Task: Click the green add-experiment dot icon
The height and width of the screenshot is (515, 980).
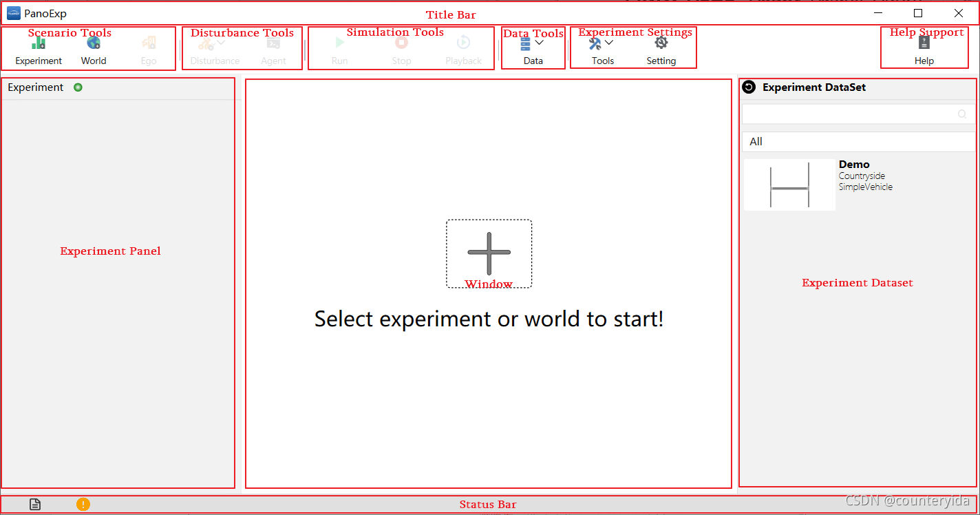Action: click(x=78, y=87)
